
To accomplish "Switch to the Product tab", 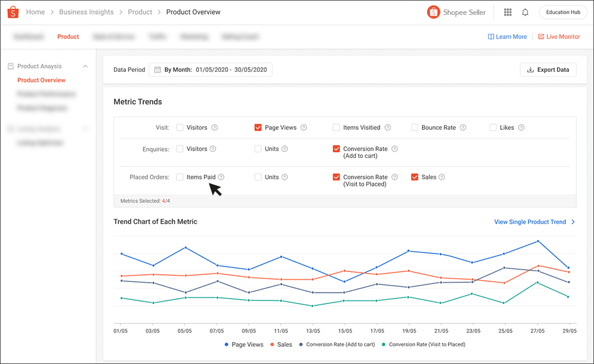I will (68, 36).
